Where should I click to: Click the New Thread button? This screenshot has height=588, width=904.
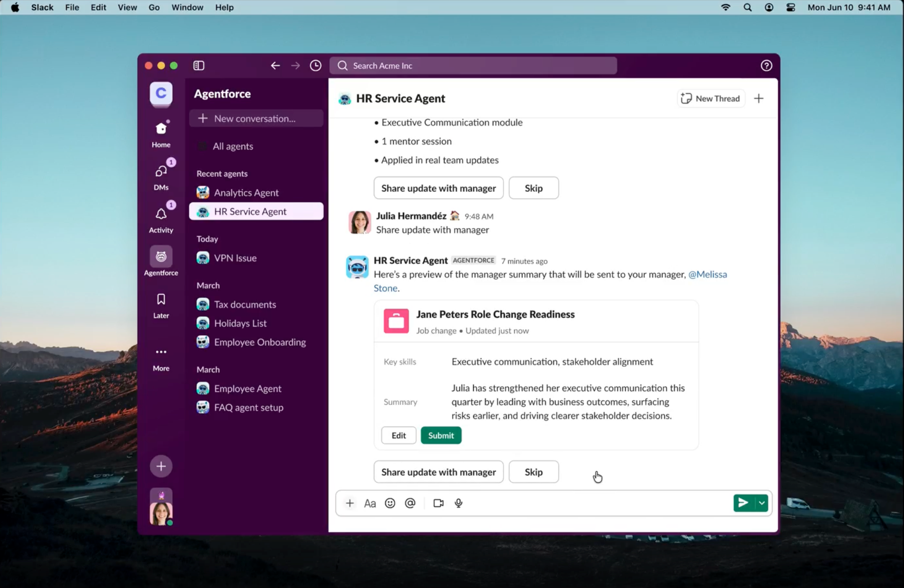(711, 98)
